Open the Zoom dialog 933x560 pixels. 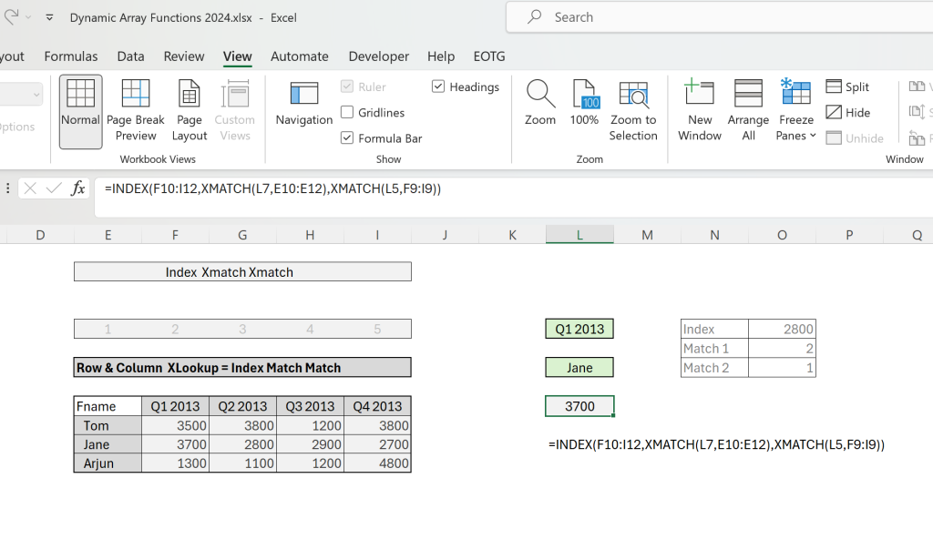coord(540,104)
